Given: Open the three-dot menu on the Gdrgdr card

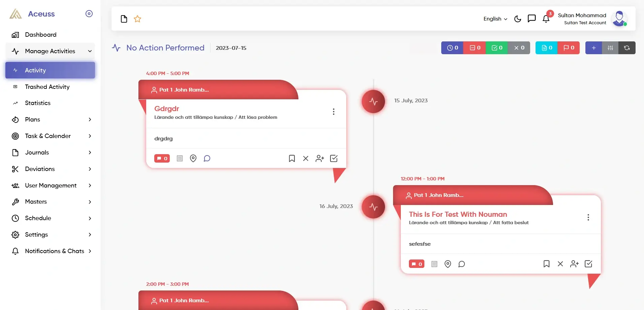Looking at the screenshot, I should 333,111.
